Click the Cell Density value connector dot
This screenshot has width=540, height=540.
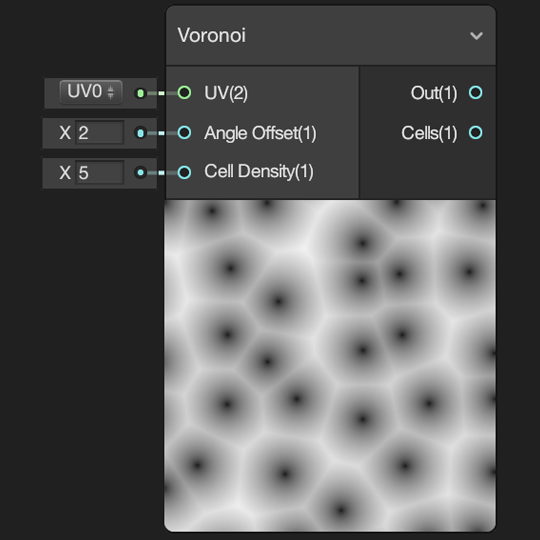pos(140,173)
